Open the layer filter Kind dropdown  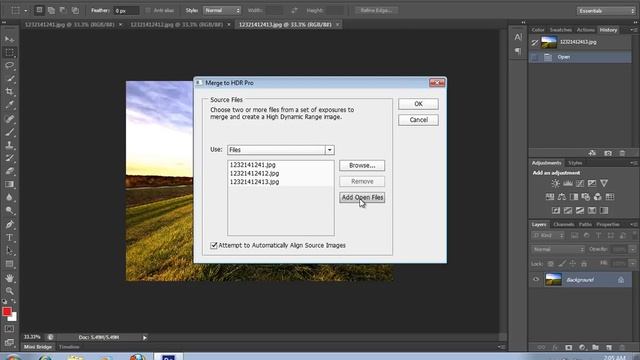(x=548, y=236)
